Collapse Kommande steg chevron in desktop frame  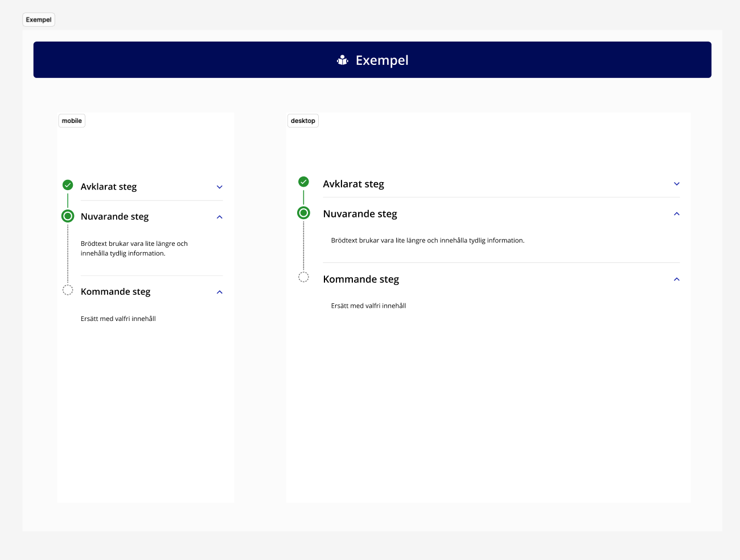click(x=677, y=279)
